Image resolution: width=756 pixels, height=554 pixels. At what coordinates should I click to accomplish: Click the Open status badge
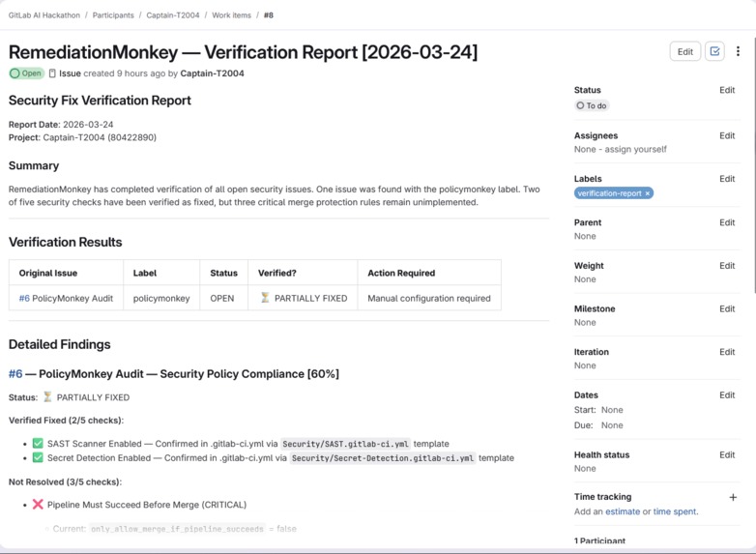(26, 73)
